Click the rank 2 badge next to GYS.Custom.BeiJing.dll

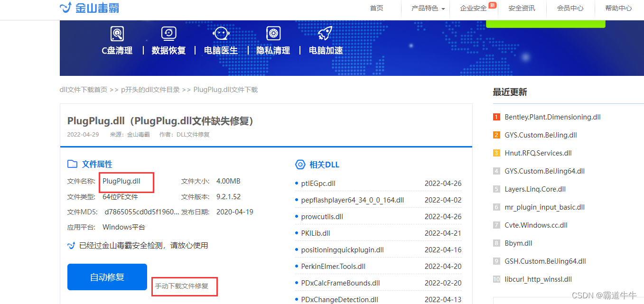coord(496,135)
